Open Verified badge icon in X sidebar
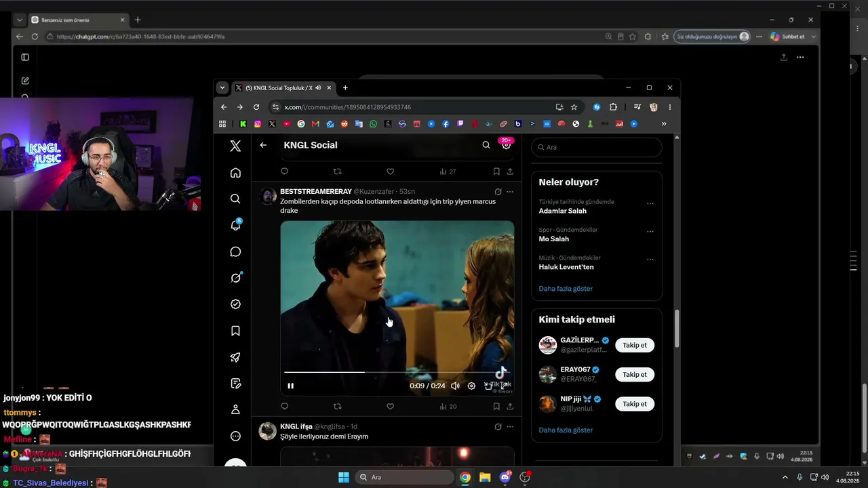The height and width of the screenshot is (488, 868). click(x=235, y=304)
